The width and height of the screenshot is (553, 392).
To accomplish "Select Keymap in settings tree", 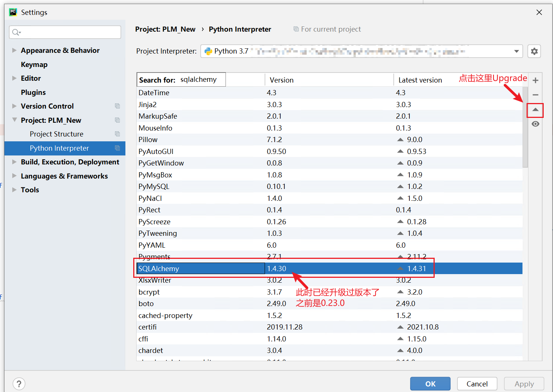I will [34, 64].
